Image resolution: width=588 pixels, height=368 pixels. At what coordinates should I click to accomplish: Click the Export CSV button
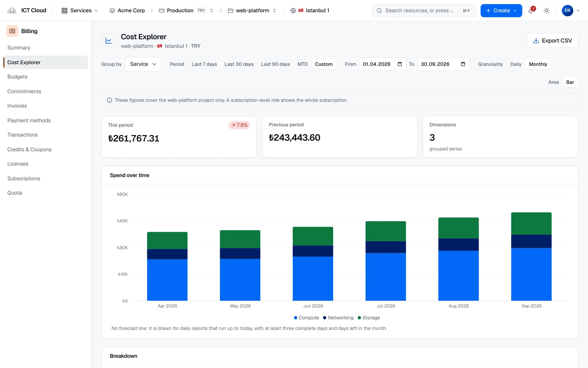(552, 40)
